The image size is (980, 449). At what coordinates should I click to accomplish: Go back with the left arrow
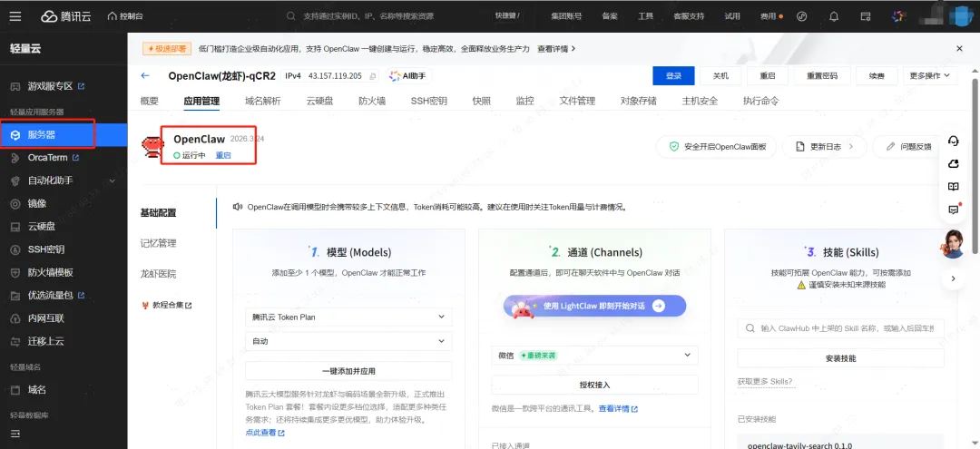(145, 75)
